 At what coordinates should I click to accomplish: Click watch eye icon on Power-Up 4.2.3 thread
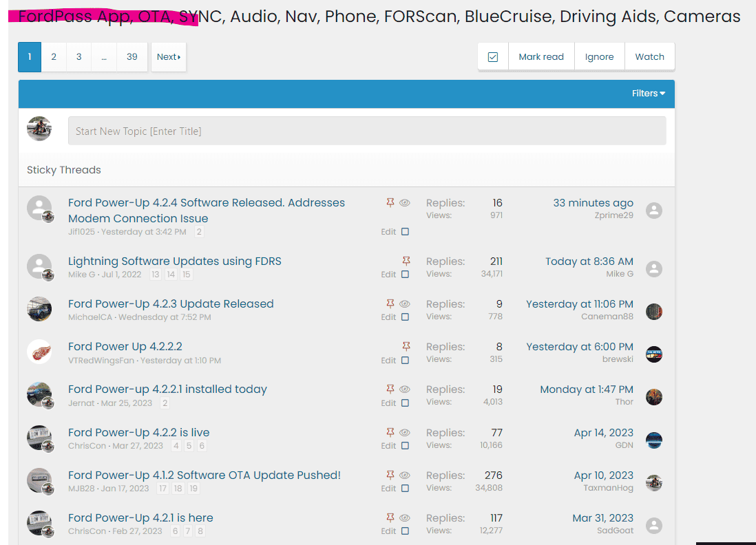pos(405,304)
